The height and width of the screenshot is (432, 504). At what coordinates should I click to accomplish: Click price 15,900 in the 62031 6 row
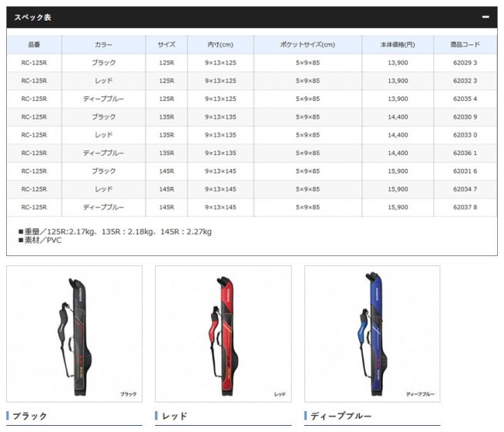[x=398, y=171]
